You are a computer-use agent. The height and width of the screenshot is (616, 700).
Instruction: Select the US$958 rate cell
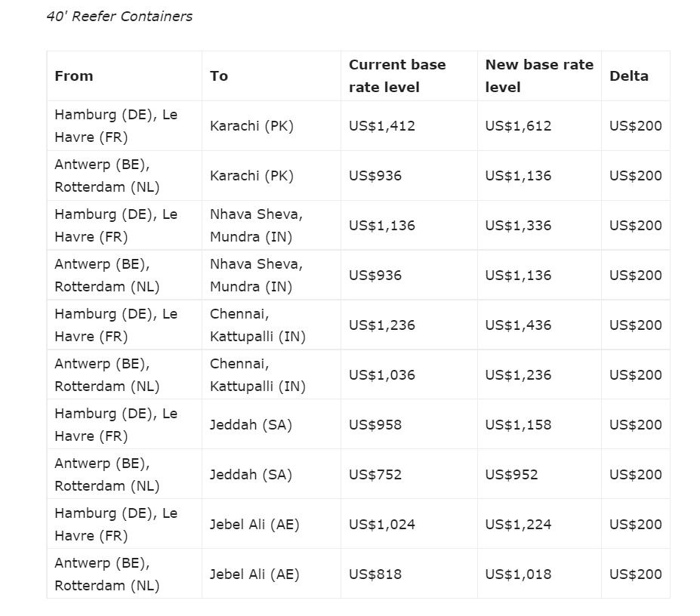[375, 425]
